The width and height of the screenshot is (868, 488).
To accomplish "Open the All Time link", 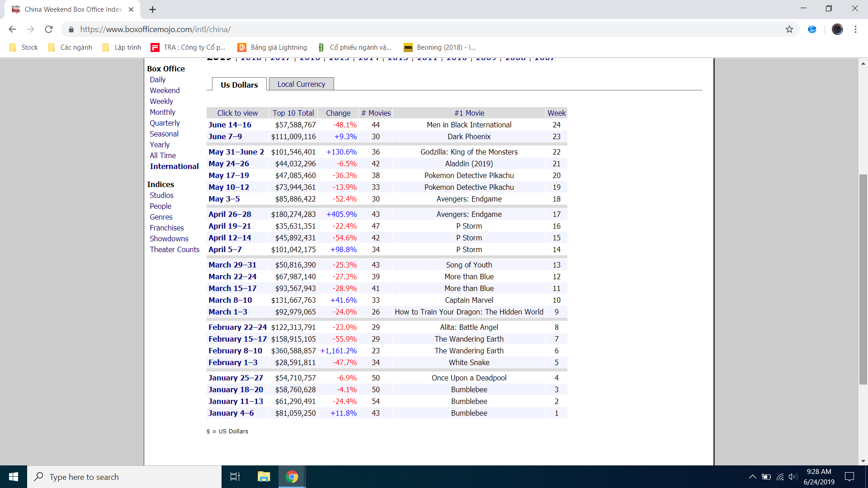I will [163, 155].
